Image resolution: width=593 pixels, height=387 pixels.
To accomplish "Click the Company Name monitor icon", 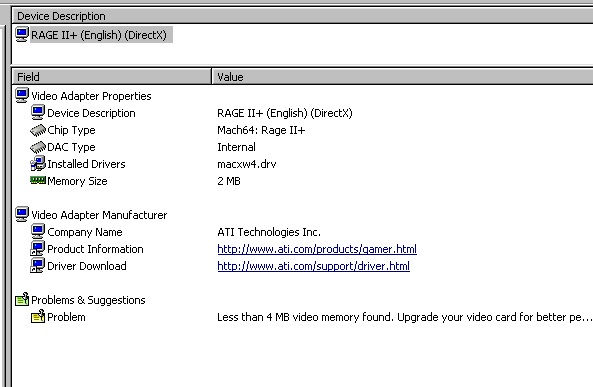I will coord(38,231).
